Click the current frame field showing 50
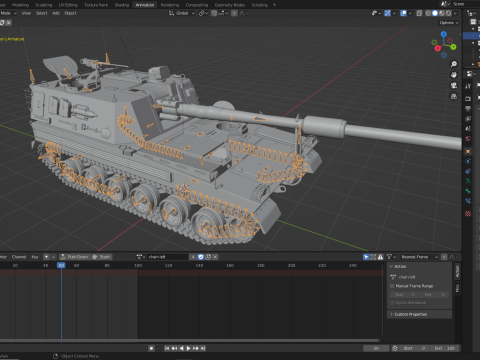 point(376,348)
